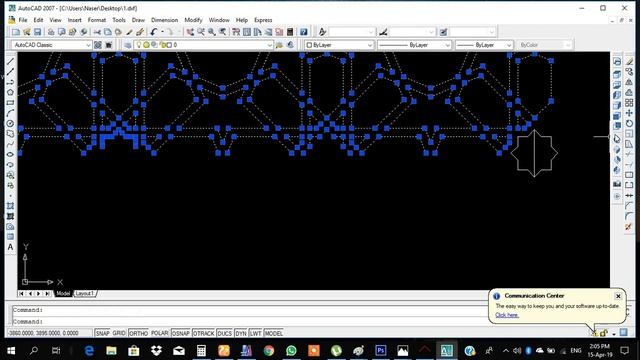Select the Array tool in Modify toolbar
This screenshot has height=360, width=640.
629,103
